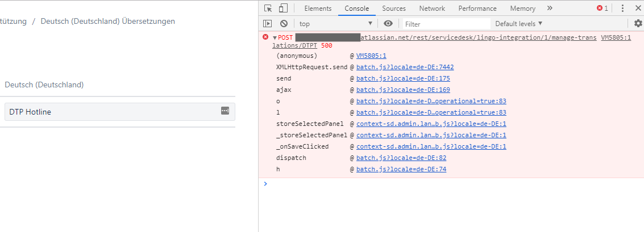The image size is (644, 232).
Task: Open DevTools three-dot customize menu
Action: 622,8
